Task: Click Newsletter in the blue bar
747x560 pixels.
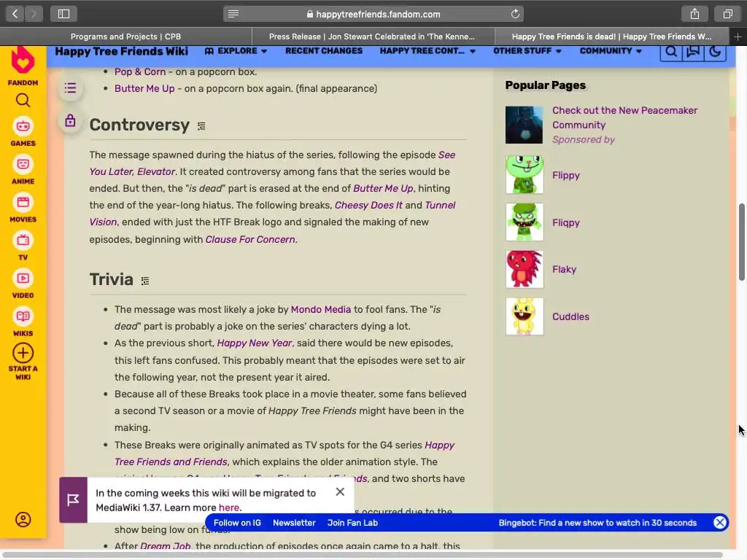Action: [294, 523]
